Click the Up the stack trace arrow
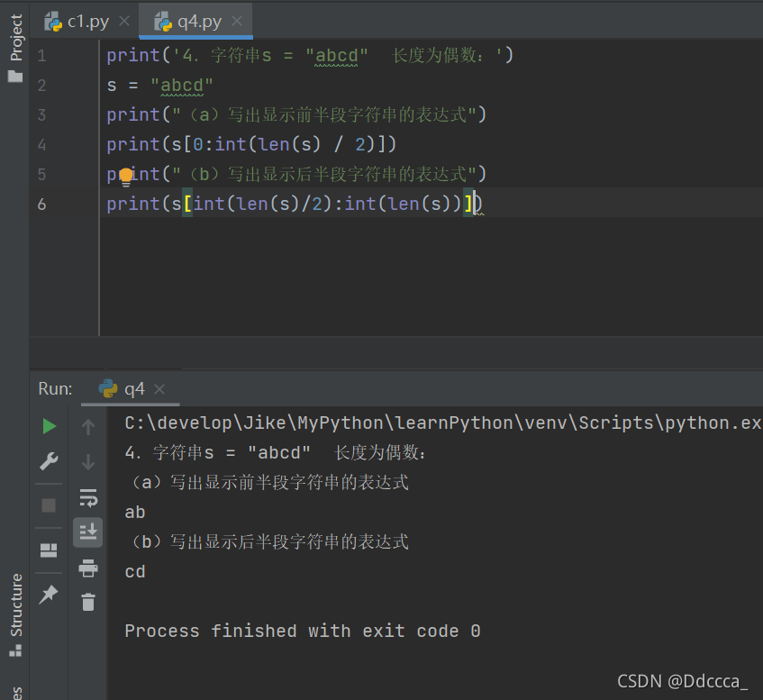This screenshot has height=700, width=763. 87,426
